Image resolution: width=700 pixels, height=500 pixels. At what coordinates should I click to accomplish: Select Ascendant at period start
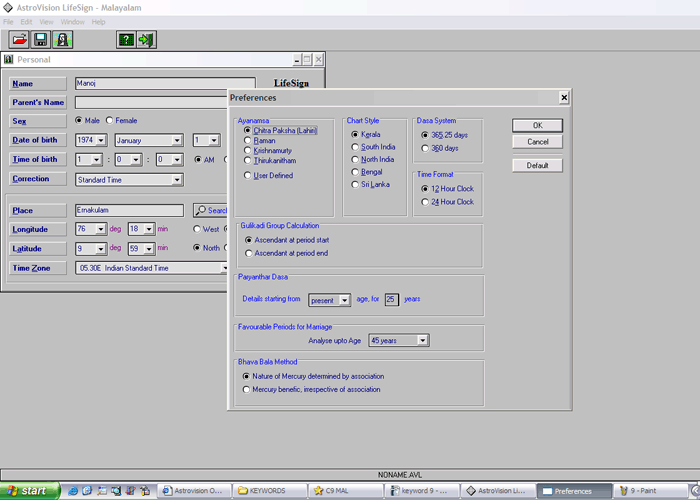pyautogui.click(x=287, y=240)
